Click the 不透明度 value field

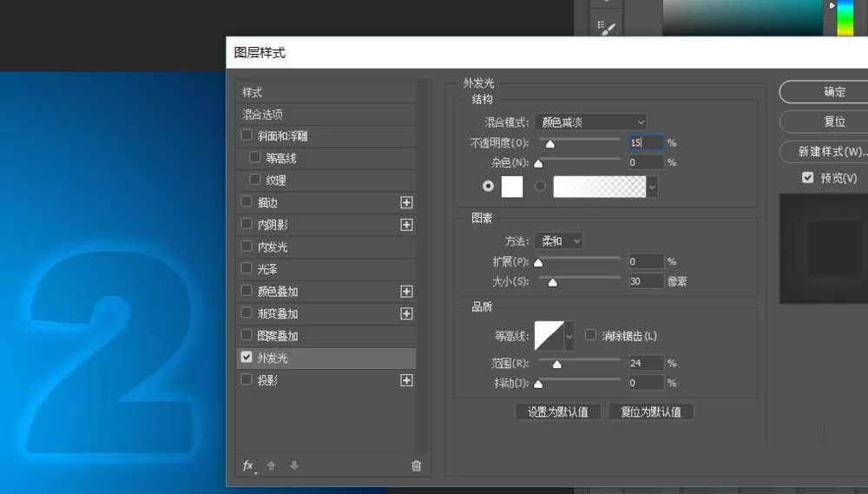646,142
